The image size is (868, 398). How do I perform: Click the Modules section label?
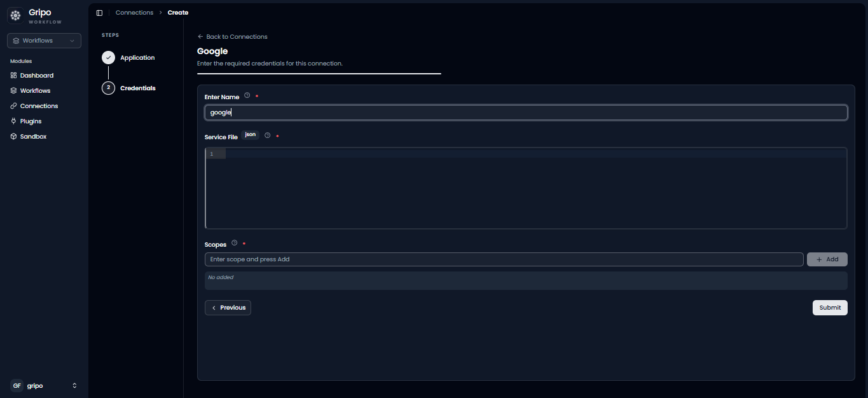(x=21, y=61)
